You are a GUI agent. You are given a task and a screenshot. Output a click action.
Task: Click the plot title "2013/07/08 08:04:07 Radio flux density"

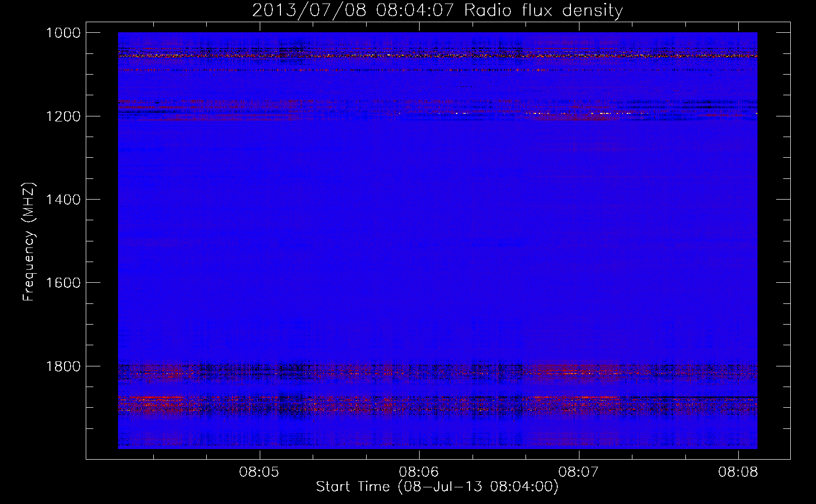click(437, 10)
